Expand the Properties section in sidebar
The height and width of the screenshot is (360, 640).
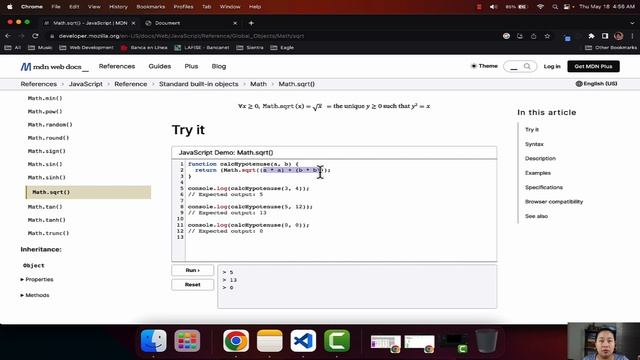(x=37, y=280)
